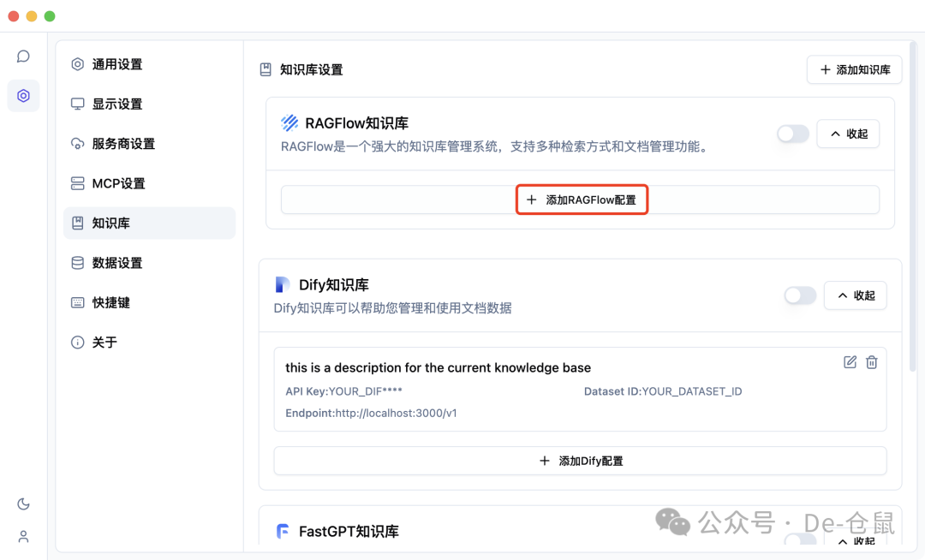Open the chat panel from the left sidebar
The width and height of the screenshot is (925, 560).
[x=23, y=56]
